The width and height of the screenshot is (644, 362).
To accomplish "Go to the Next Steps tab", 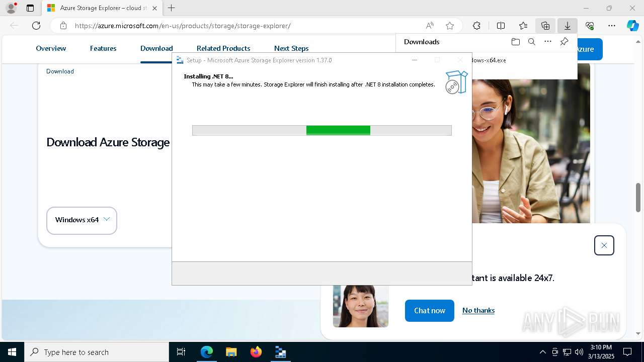I will click(291, 48).
